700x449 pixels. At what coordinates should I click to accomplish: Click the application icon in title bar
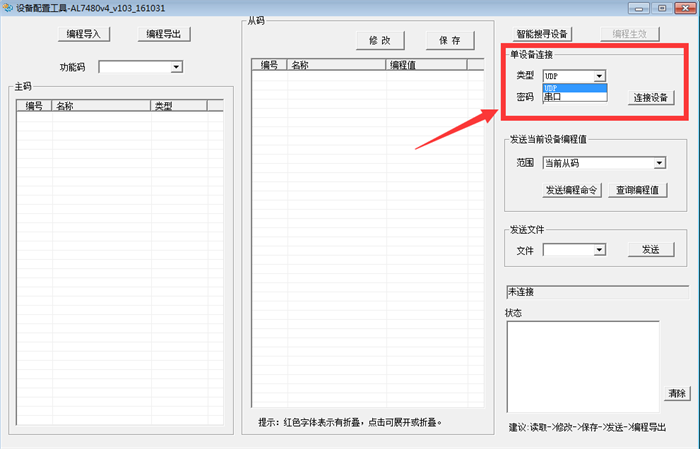[8, 8]
